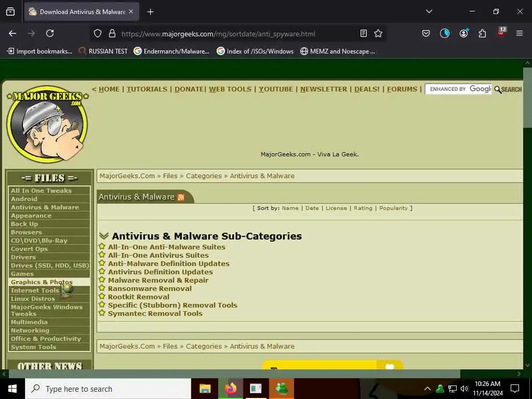Open Symantec Removal Tools
The image size is (532, 399).
(x=155, y=313)
